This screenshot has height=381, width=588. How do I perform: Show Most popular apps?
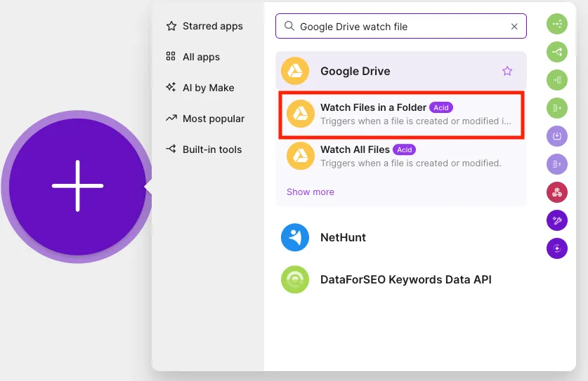pyautogui.click(x=205, y=119)
